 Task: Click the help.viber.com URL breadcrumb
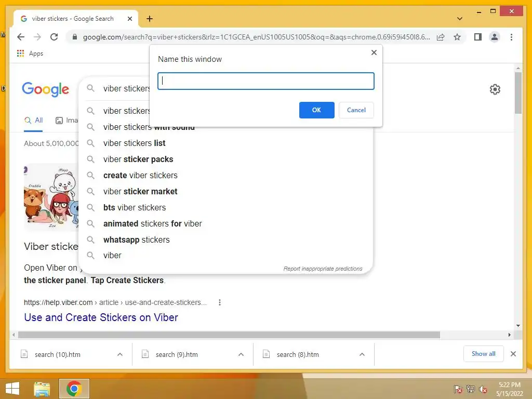click(115, 302)
